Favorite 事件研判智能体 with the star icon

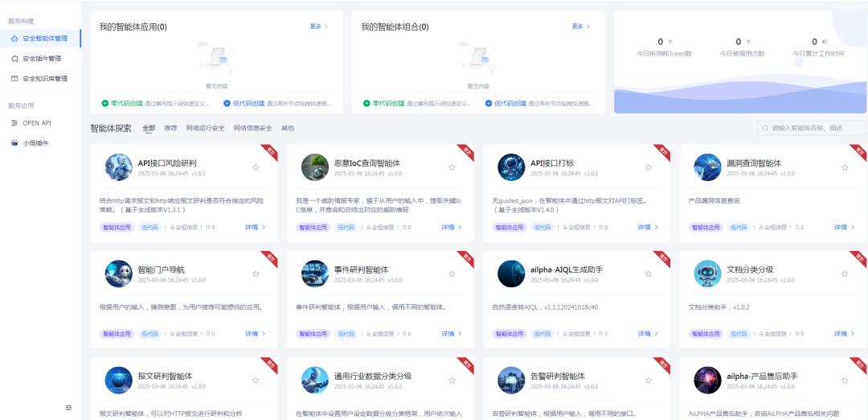point(452,274)
